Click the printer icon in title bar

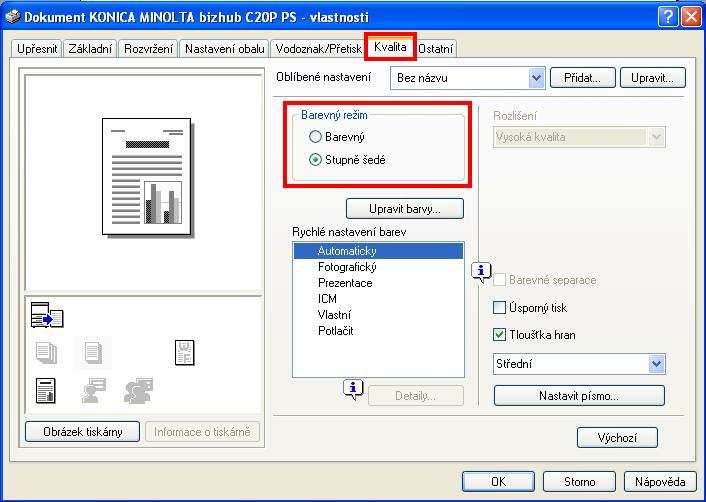pyautogui.click(x=12, y=17)
